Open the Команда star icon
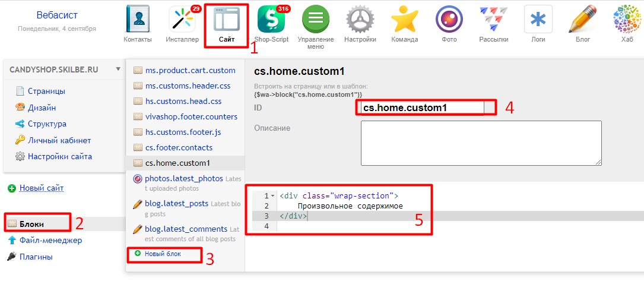The width and height of the screenshot is (644, 281). (405, 20)
